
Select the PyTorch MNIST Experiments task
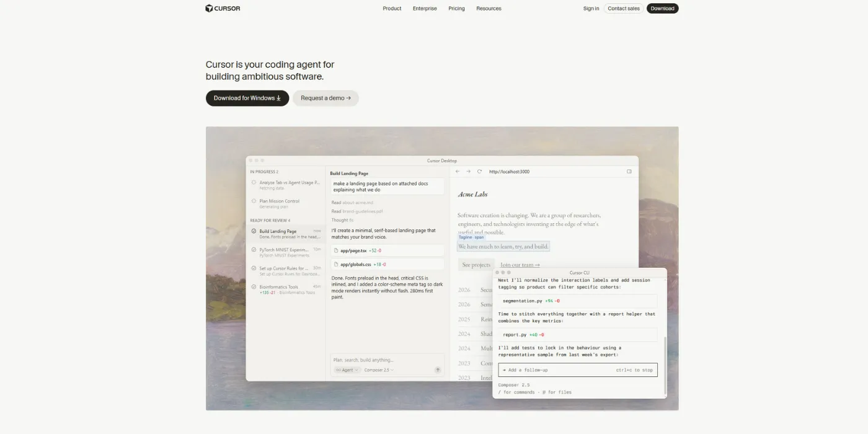pos(286,252)
